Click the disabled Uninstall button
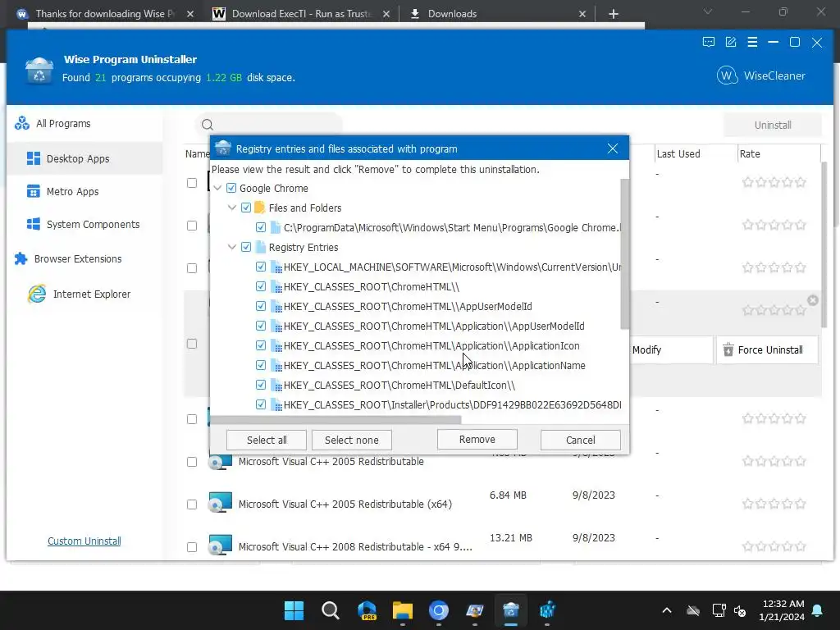This screenshot has width=840, height=630. 773,125
